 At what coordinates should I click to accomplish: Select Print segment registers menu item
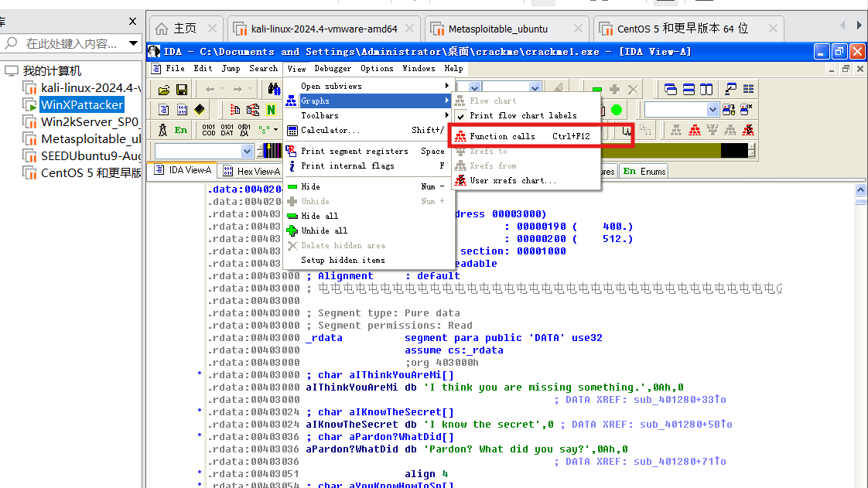coord(369,151)
